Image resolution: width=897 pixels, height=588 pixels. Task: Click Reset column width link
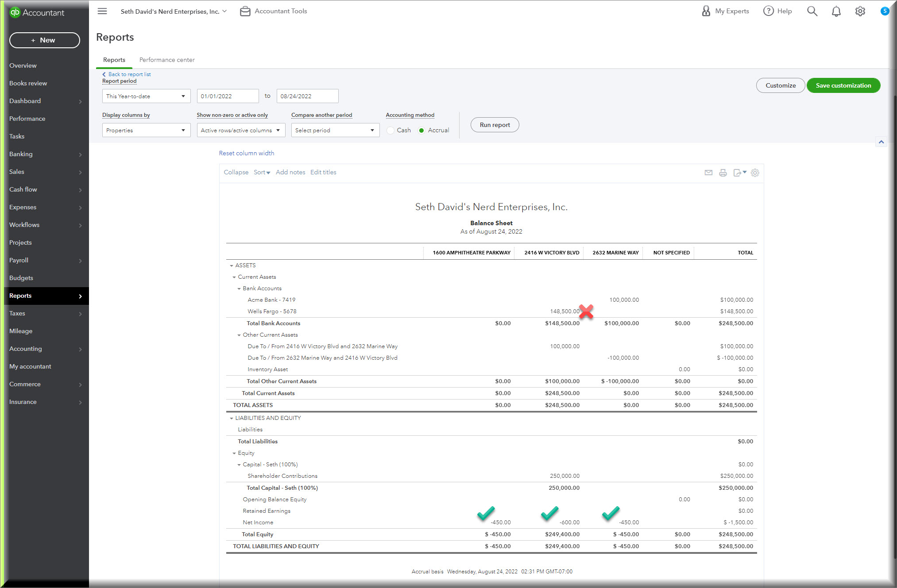click(x=247, y=153)
